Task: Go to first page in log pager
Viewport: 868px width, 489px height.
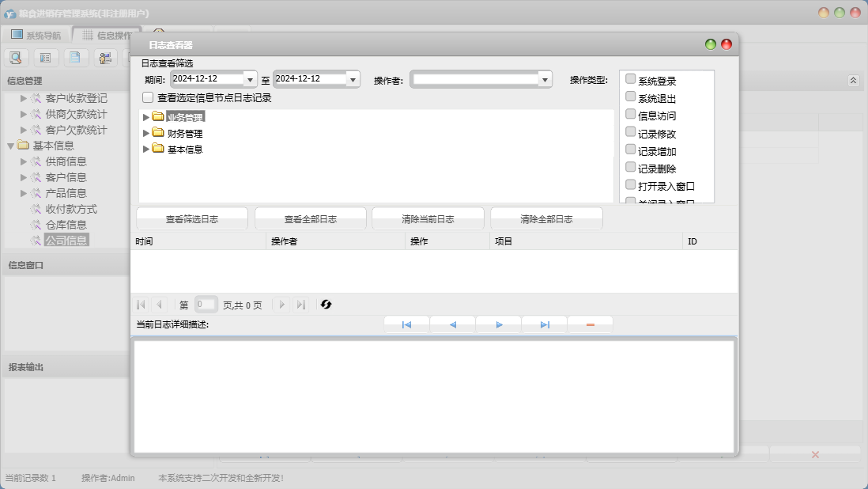Action: coord(142,305)
